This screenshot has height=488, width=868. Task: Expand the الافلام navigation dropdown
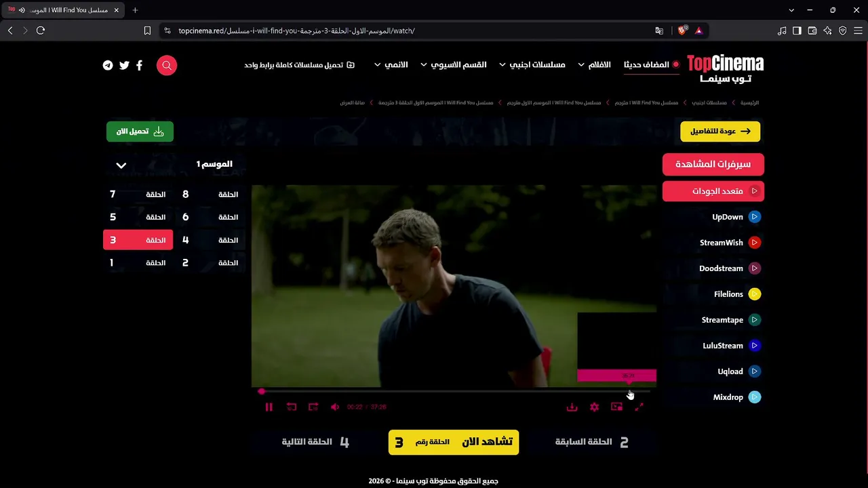pos(595,65)
